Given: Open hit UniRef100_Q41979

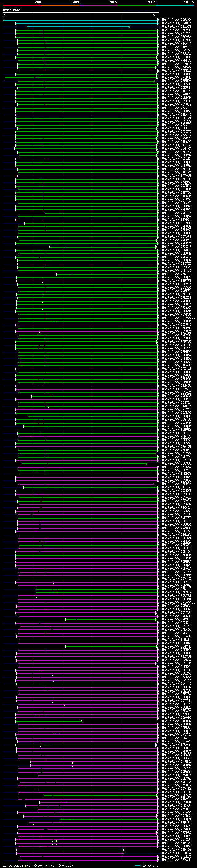Looking at the screenshot, I should click(x=177, y=26).
